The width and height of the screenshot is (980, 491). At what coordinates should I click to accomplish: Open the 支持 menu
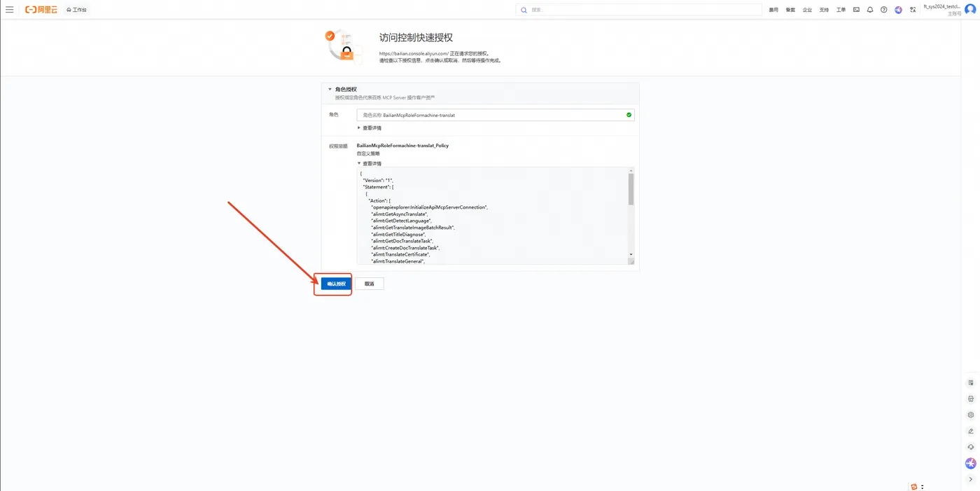coord(824,10)
